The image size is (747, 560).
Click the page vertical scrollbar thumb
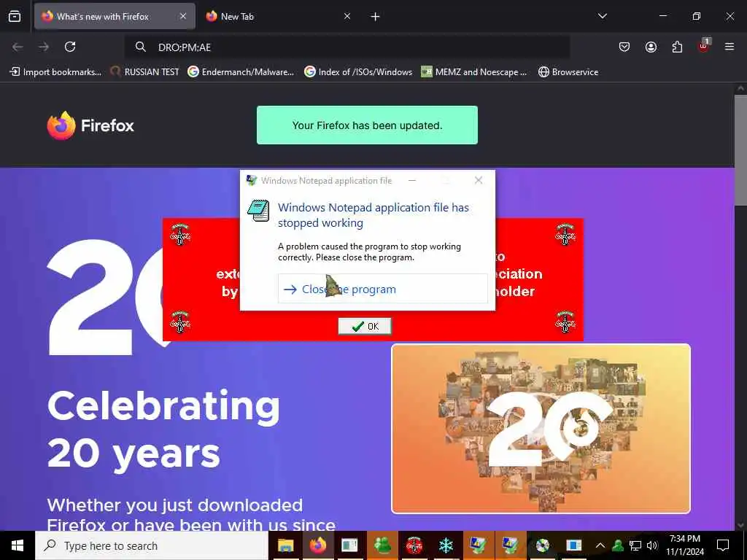pyautogui.click(x=740, y=150)
